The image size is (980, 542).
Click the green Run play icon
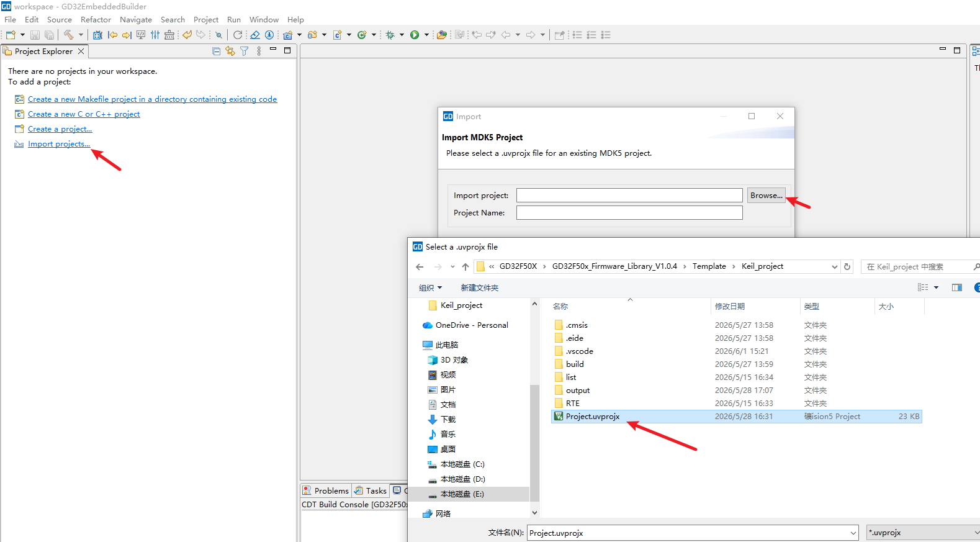415,35
